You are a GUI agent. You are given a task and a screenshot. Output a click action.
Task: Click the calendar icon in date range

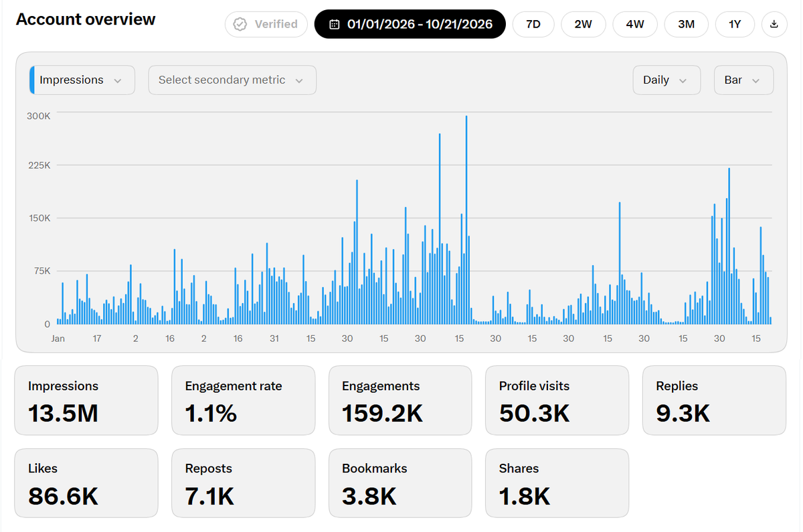[335, 25]
